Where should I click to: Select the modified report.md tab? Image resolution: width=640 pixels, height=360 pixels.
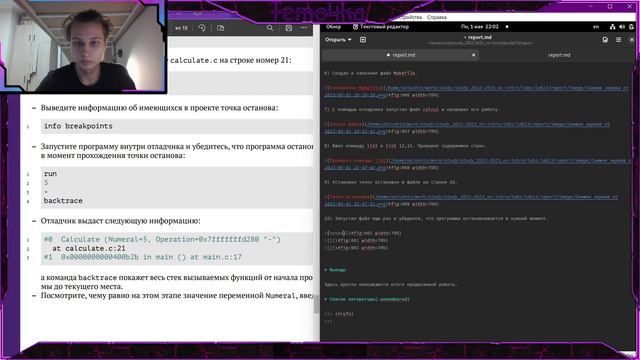pyautogui.click(x=400, y=55)
